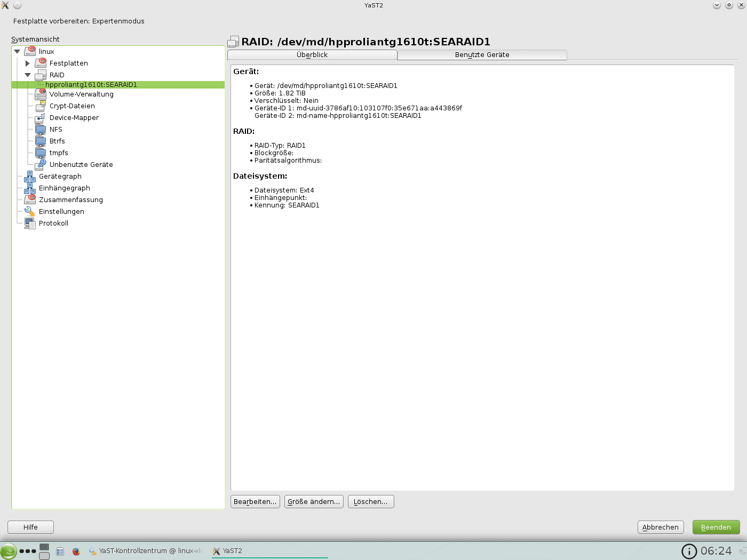Click the Zusammenfassung icon
747x560 pixels.
pyautogui.click(x=30, y=199)
